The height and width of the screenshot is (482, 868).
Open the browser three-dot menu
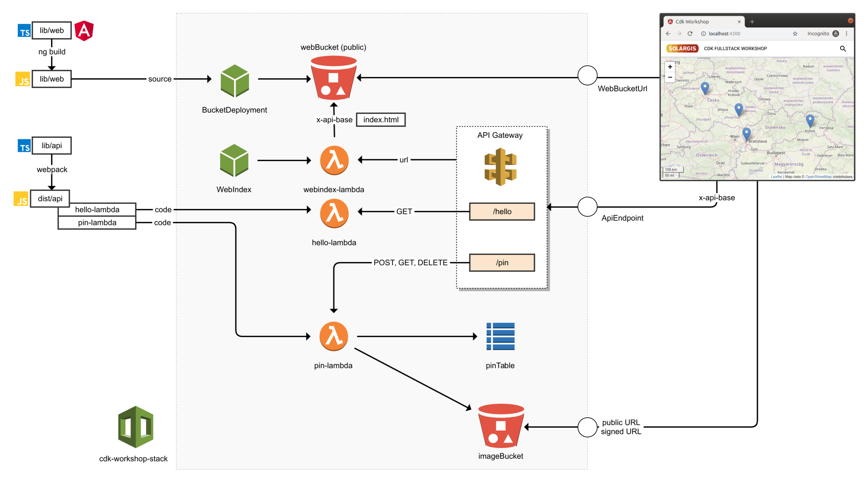[x=847, y=34]
